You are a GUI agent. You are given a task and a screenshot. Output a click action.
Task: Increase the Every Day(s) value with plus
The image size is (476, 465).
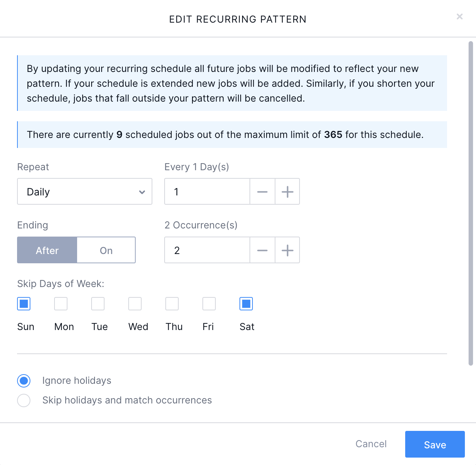[x=287, y=191]
